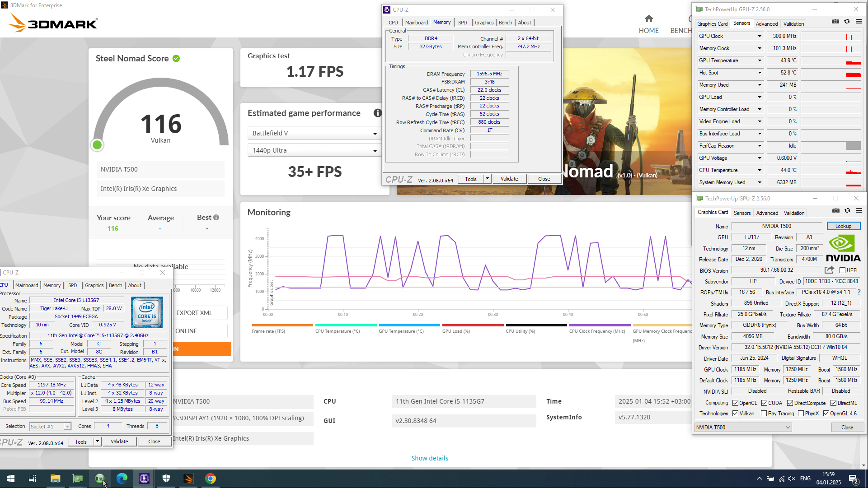The width and height of the screenshot is (868, 488).
Task: Toggle the CUDA checkbox
Action: (765, 403)
